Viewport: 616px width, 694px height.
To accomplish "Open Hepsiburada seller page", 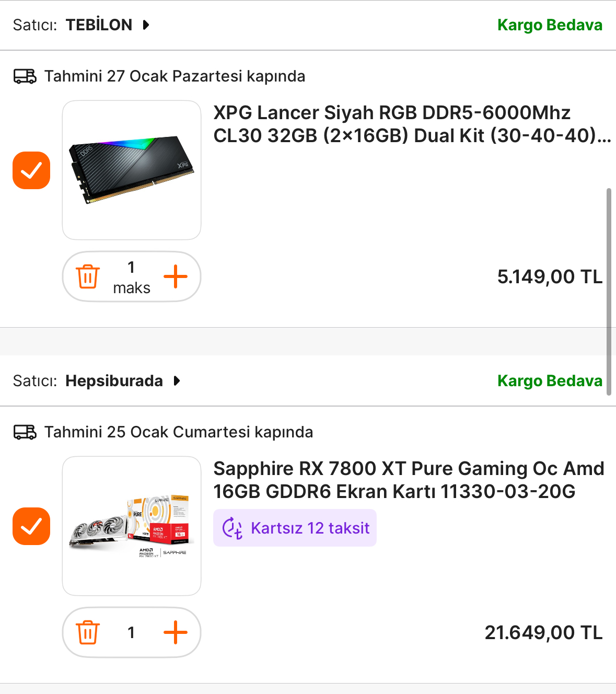I will (114, 381).
